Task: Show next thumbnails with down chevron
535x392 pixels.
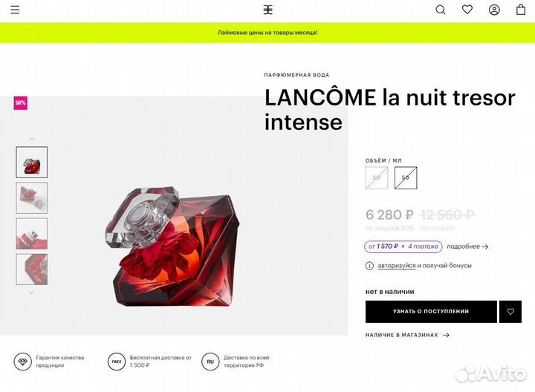Action: pyautogui.click(x=31, y=293)
